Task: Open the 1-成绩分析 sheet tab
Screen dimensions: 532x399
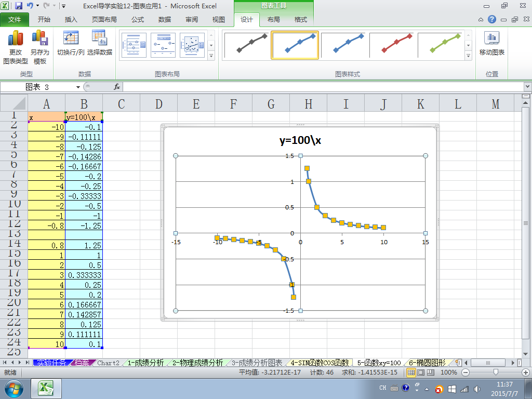Action: [145, 363]
